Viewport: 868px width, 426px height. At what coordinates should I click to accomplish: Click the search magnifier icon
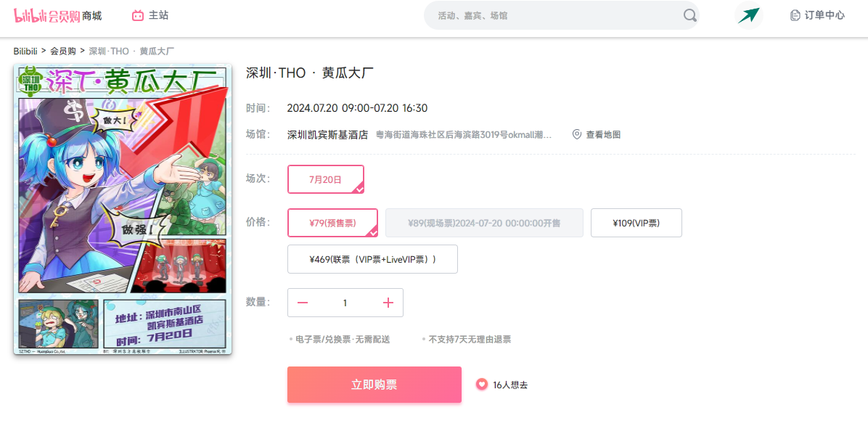pos(689,15)
